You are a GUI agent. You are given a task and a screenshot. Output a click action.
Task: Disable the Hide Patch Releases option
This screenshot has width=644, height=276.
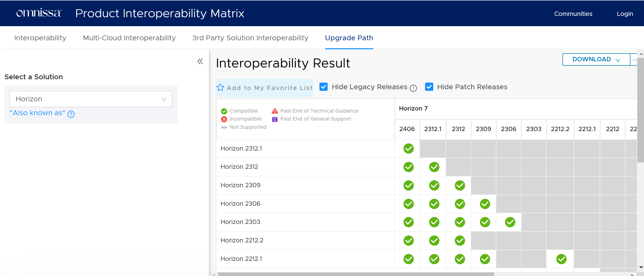[429, 87]
